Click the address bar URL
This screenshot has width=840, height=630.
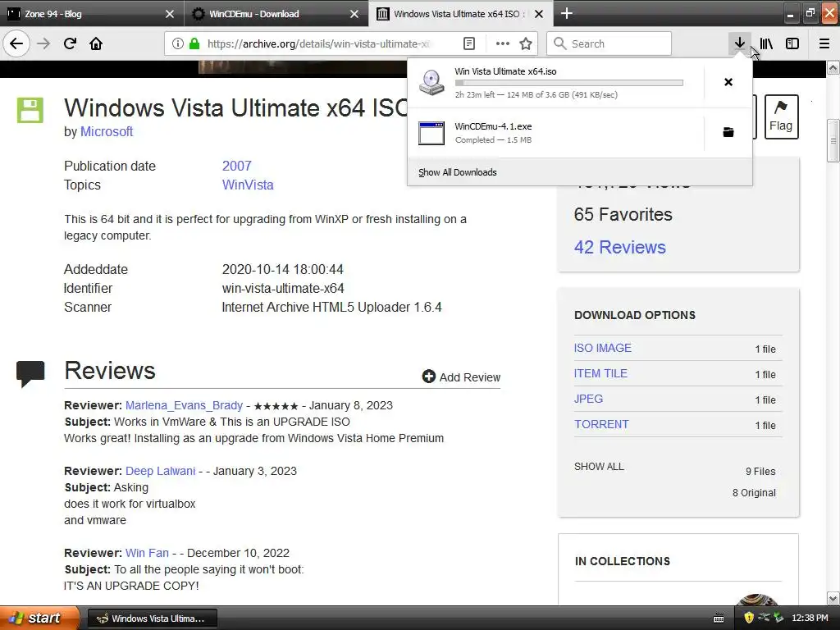(319, 44)
